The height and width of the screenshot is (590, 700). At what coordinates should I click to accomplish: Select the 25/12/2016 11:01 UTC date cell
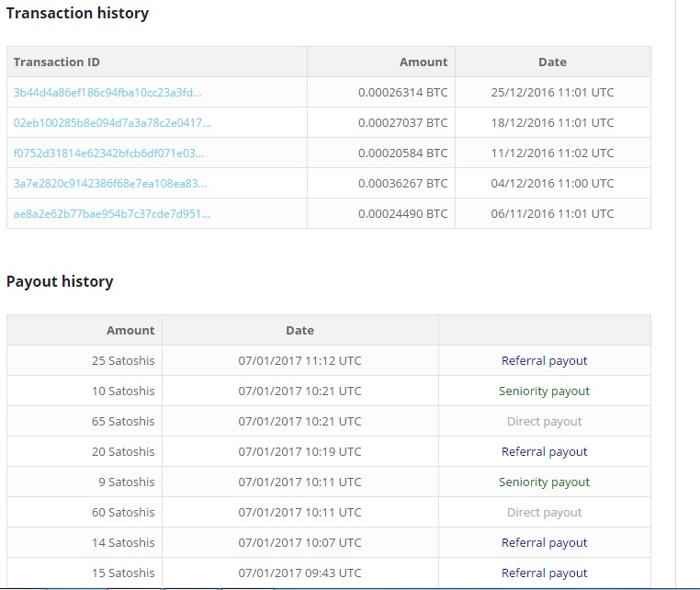(553, 93)
